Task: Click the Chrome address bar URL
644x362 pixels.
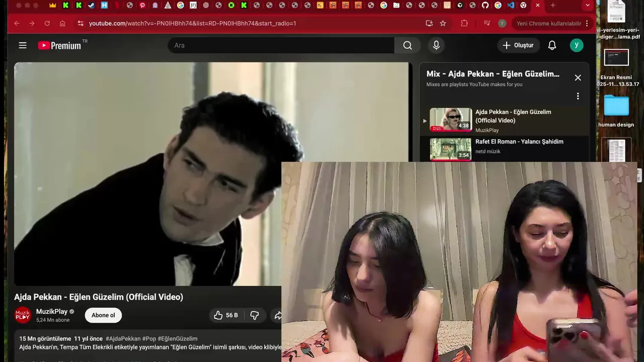Action: pos(193,23)
